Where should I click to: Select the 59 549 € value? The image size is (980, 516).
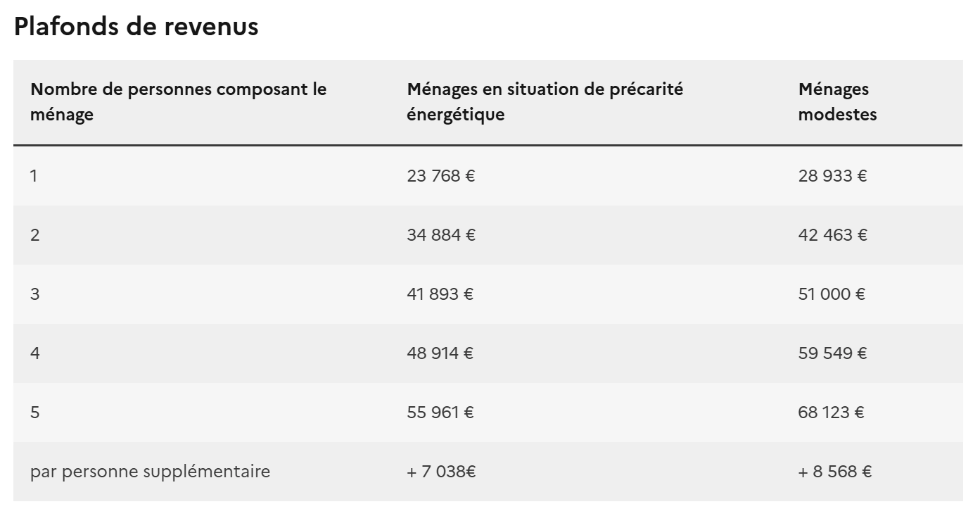click(x=832, y=353)
